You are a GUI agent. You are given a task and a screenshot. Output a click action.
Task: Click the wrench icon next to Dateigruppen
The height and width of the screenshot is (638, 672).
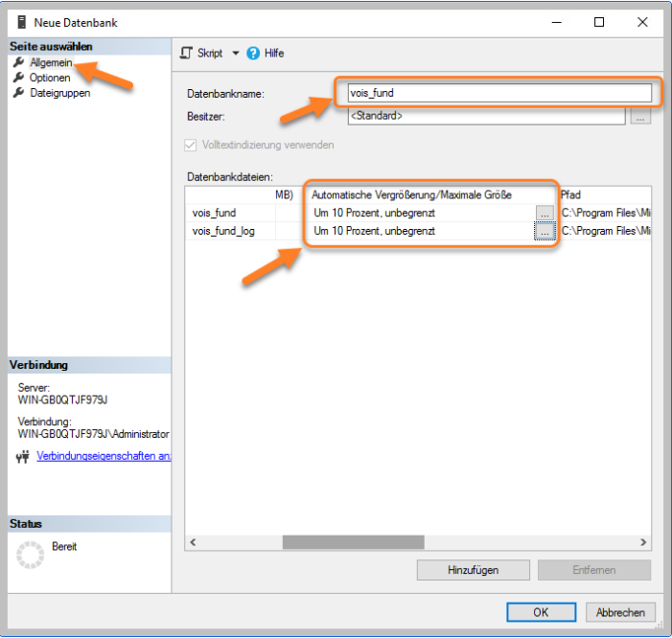coord(18,93)
